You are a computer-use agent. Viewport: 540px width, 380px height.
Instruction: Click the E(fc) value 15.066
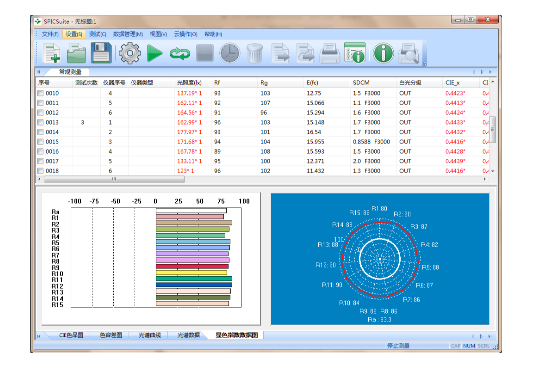pos(315,103)
